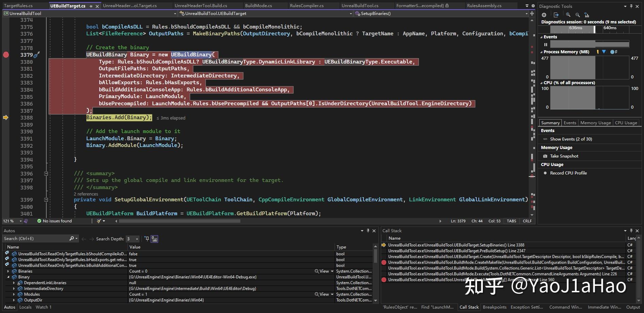Zoom out on the diagnostics timeline
Viewport: 644px width, 313px height.
(x=577, y=15)
